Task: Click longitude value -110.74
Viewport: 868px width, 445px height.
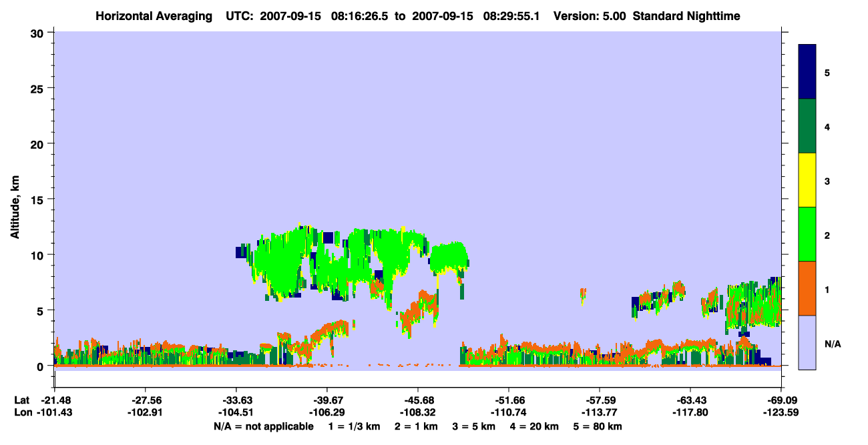Action: click(508, 412)
